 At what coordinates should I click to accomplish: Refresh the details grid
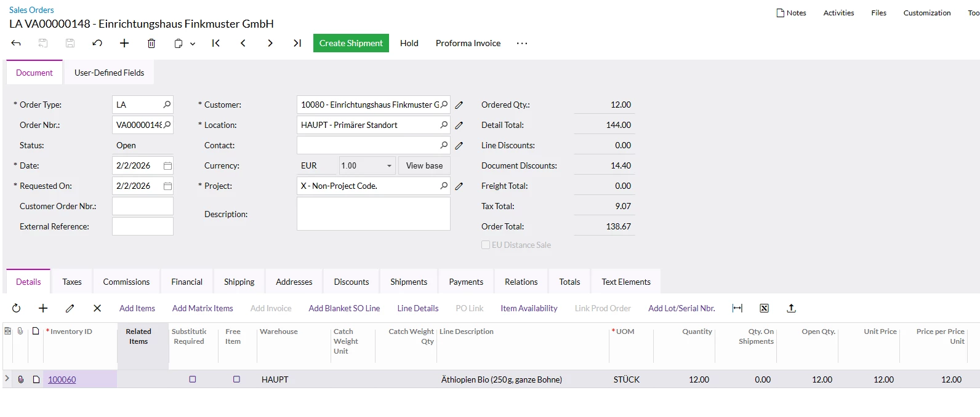pos(17,308)
